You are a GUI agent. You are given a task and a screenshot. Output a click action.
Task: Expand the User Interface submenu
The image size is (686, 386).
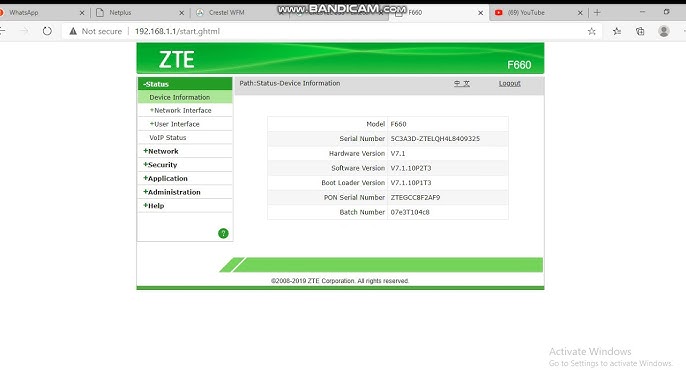[x=175, y=124]
